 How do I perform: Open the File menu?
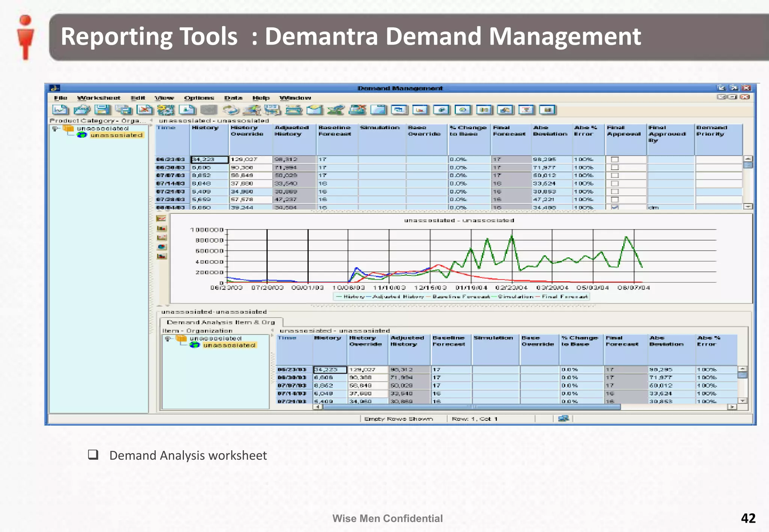click(x=60, y=98)
